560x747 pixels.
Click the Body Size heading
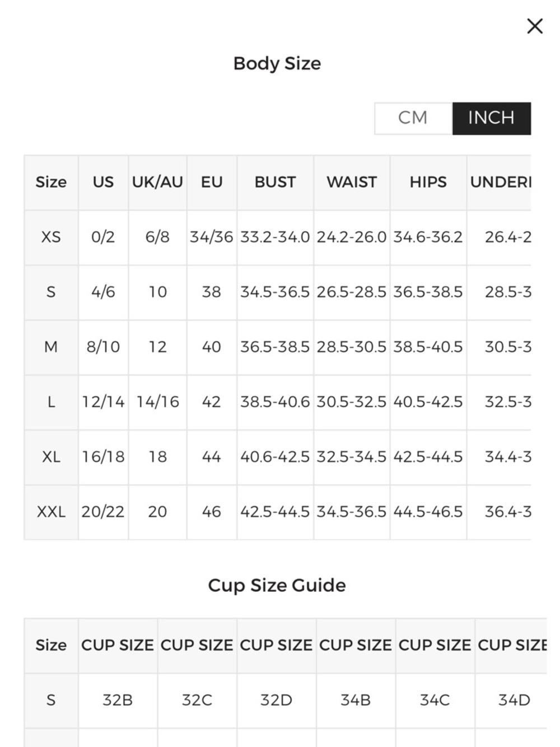pyautogui.click(x=277, y=63)
